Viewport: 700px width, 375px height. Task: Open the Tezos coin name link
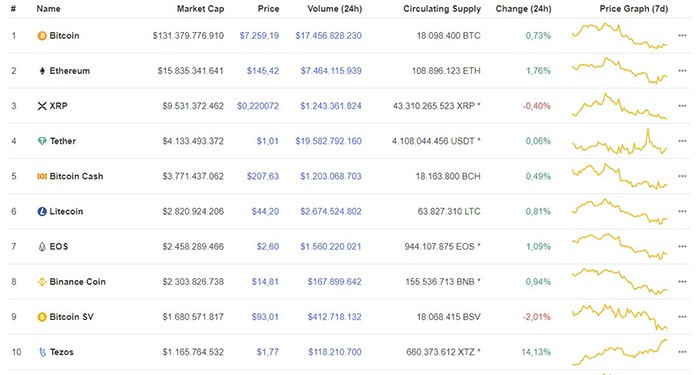tap(62, 352)
